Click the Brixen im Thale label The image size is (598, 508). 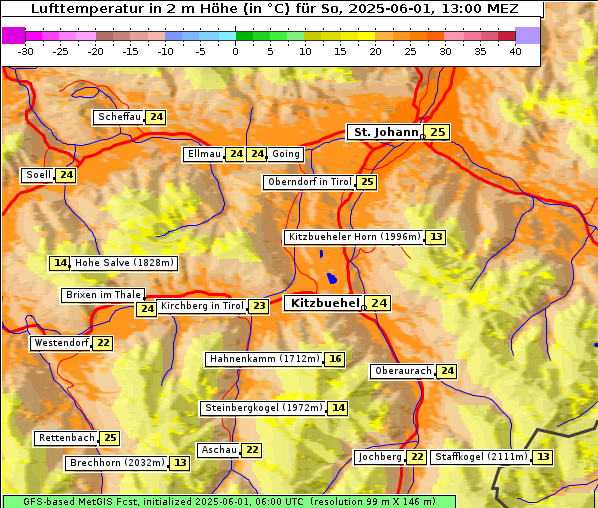[x=103, y=295]
